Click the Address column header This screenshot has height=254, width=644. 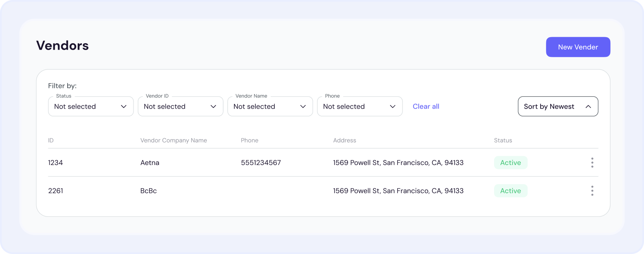[x=345, y=140]
